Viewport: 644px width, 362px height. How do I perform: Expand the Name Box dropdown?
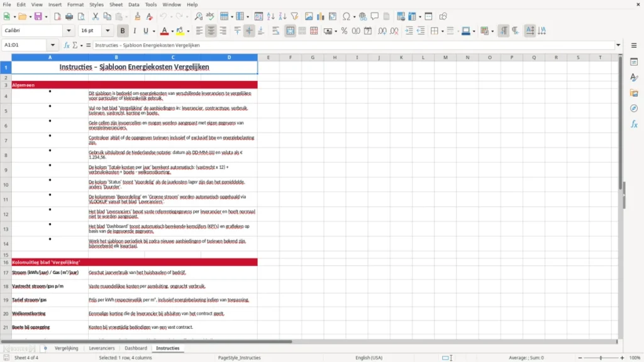(x=53, y=45)
